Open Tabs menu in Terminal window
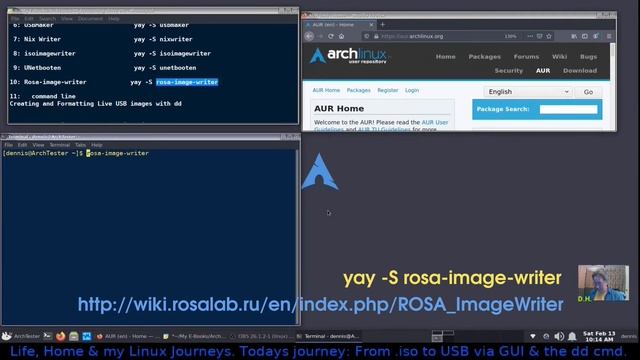 80,145
